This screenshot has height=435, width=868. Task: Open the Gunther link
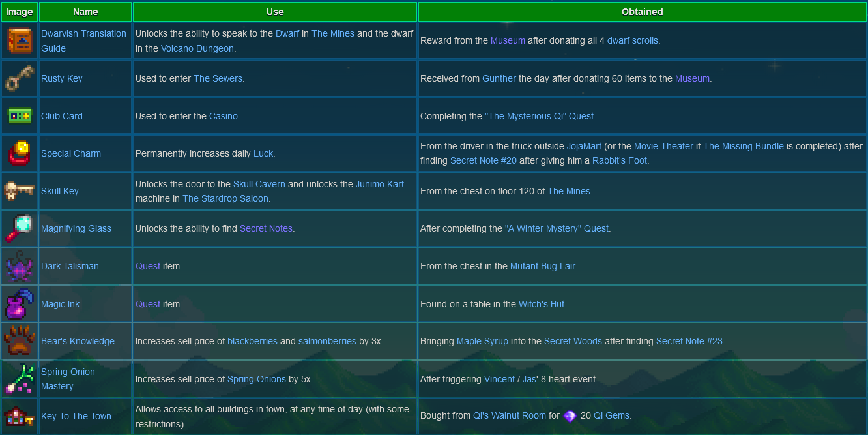pyautogui.click(x=499, y=78)
